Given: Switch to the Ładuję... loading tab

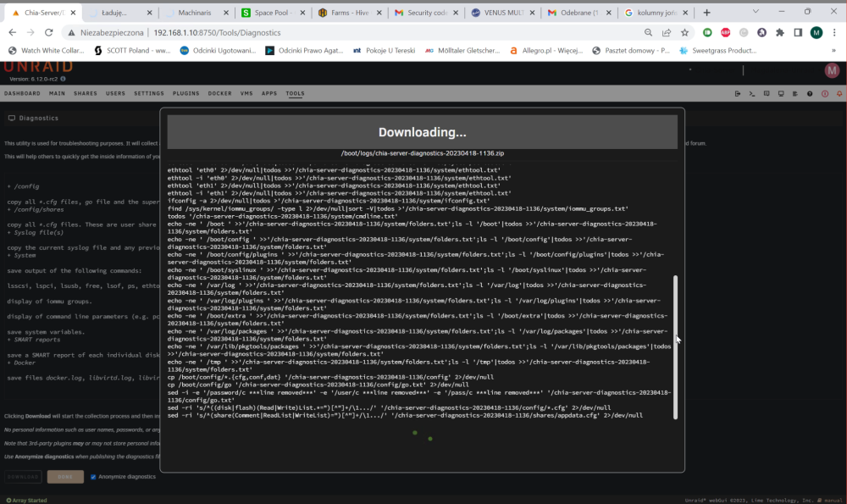Looking at the screenshot, I should click(119, 13).
